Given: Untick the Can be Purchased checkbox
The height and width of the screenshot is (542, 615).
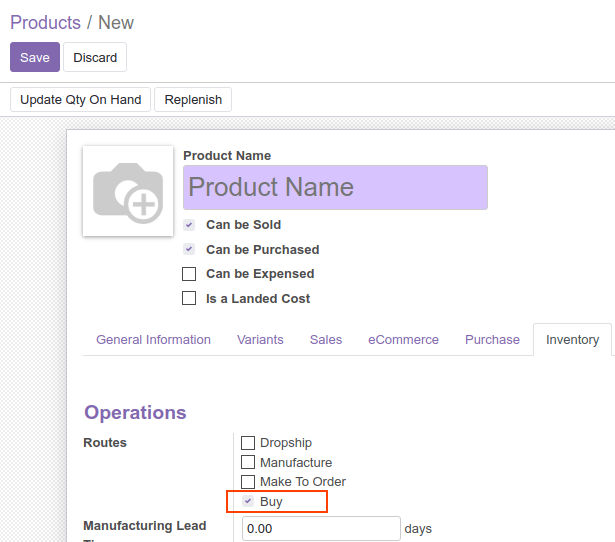Looking at the screenshot, I should point(189,249).
